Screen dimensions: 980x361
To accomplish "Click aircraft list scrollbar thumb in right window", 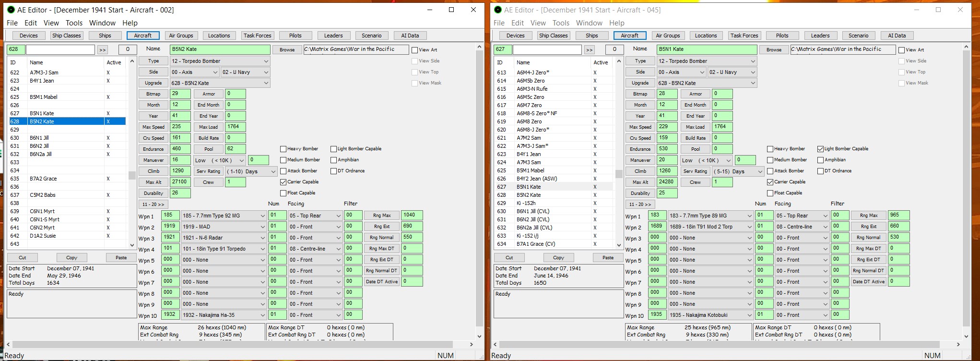I will click(x=619, y=174).
